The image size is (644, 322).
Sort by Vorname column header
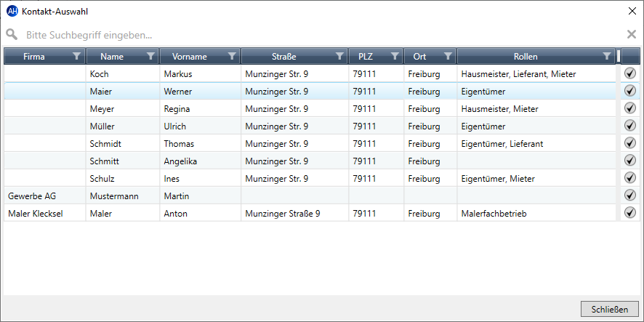190,56
